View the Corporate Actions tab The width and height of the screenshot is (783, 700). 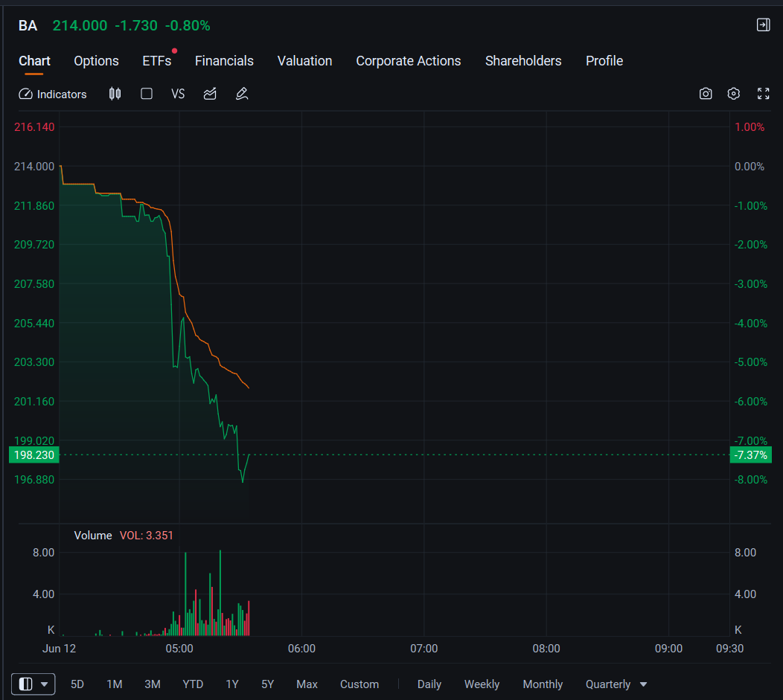409,61
